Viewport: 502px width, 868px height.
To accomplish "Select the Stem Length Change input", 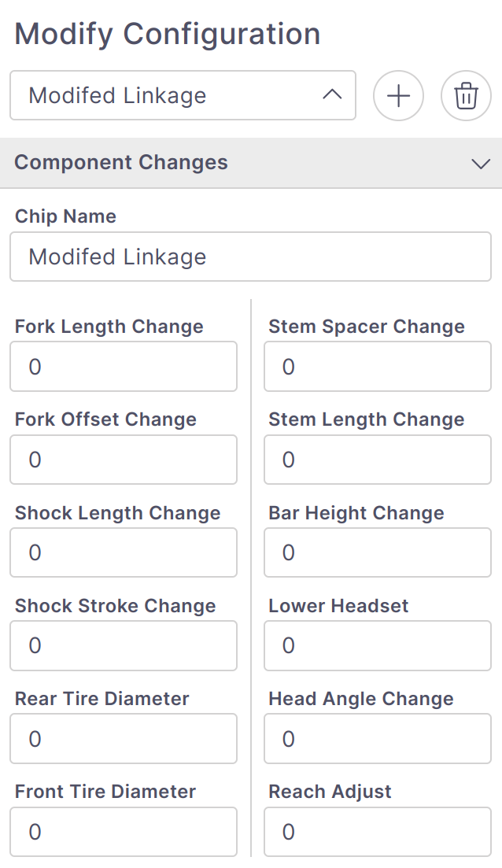I will (x=377, y=460).
